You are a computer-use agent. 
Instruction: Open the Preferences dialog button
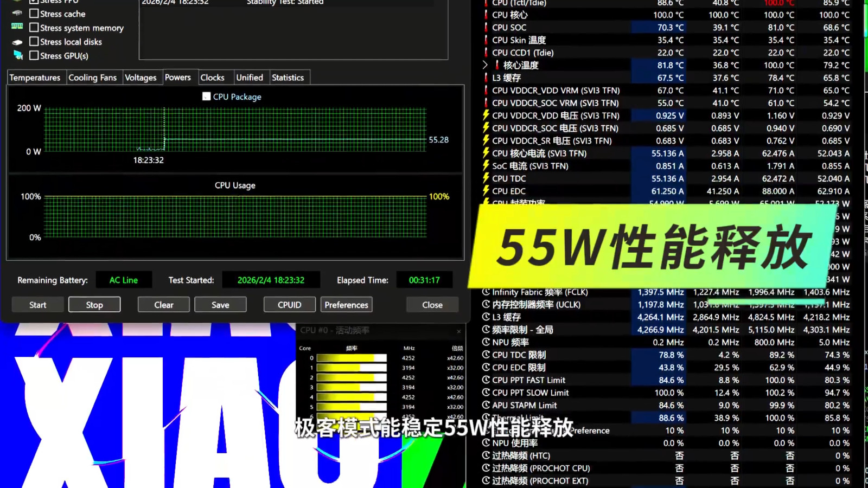tap(346, 305)
